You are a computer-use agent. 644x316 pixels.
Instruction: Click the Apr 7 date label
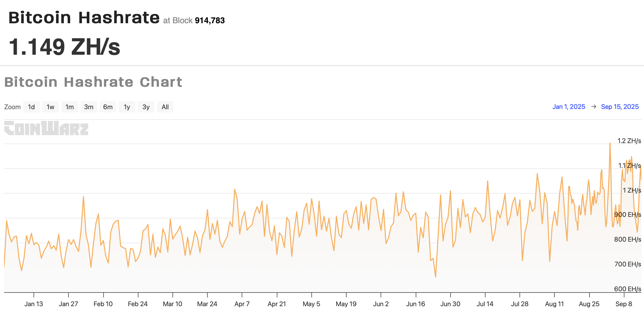tap(242, 304)
